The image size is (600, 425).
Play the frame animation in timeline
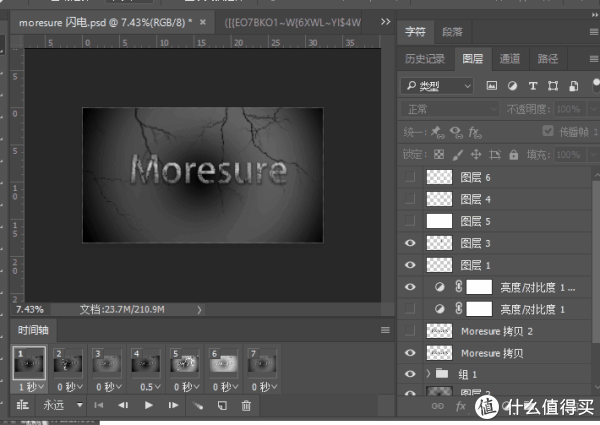coord(148,405)
